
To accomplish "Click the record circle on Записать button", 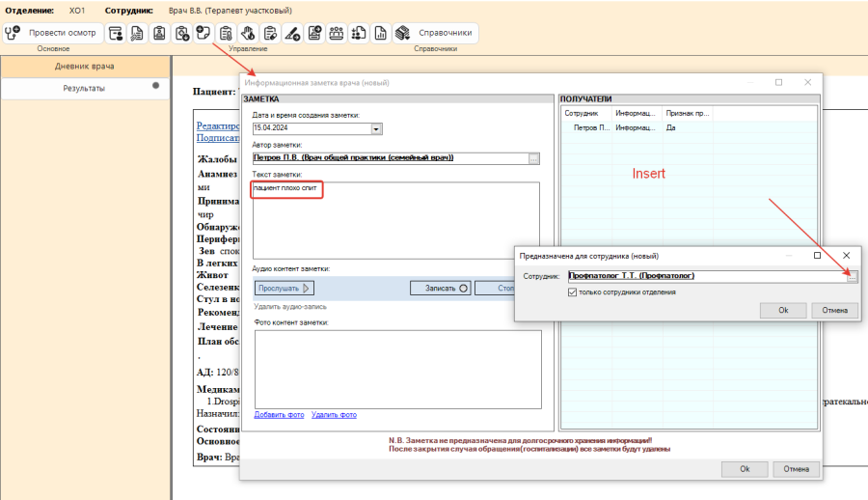I will point(463,289).
